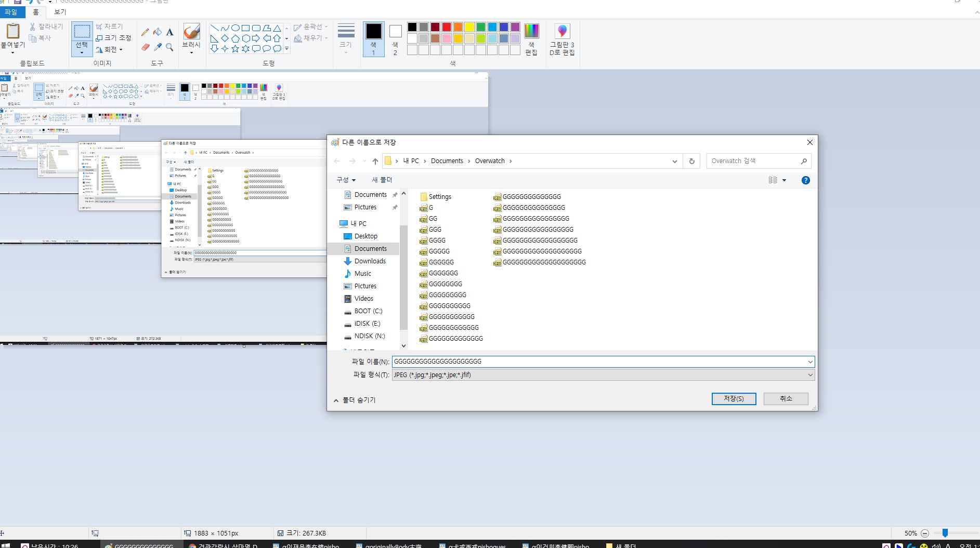
Task: Go up one folder level in dialog
Action: [x=375, y=161]
